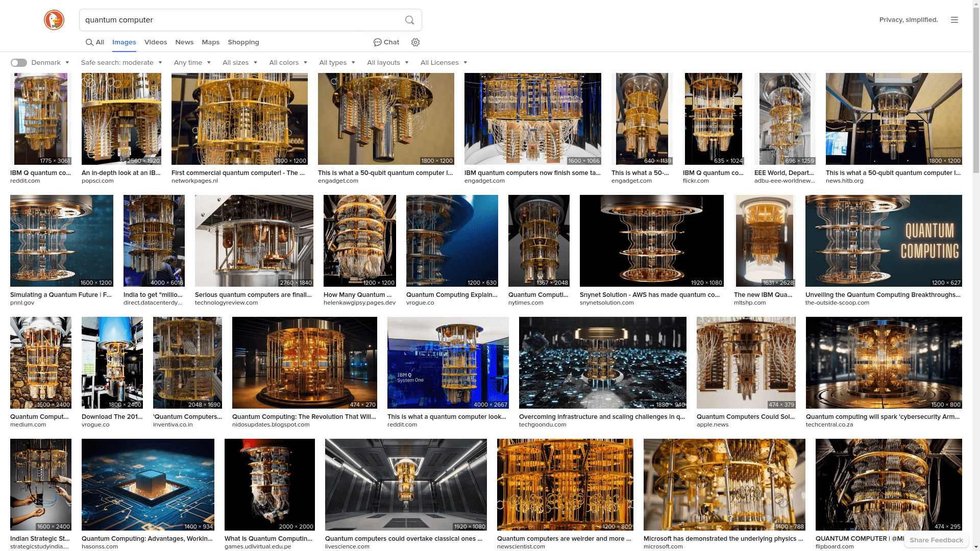Open the hamburger menu icon
The image size is (980, 551).
pos(954,20)
